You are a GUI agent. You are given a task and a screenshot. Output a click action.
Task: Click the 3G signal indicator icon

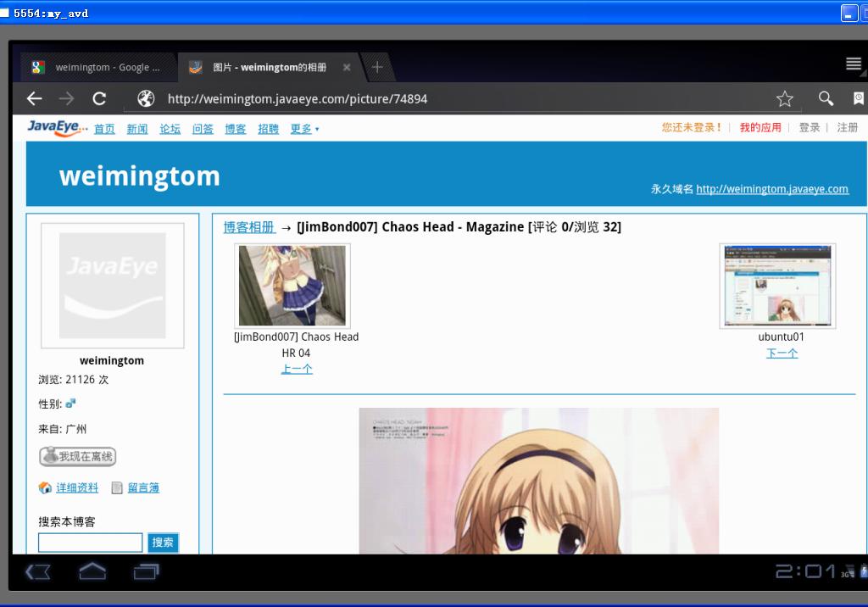(848, 572)
